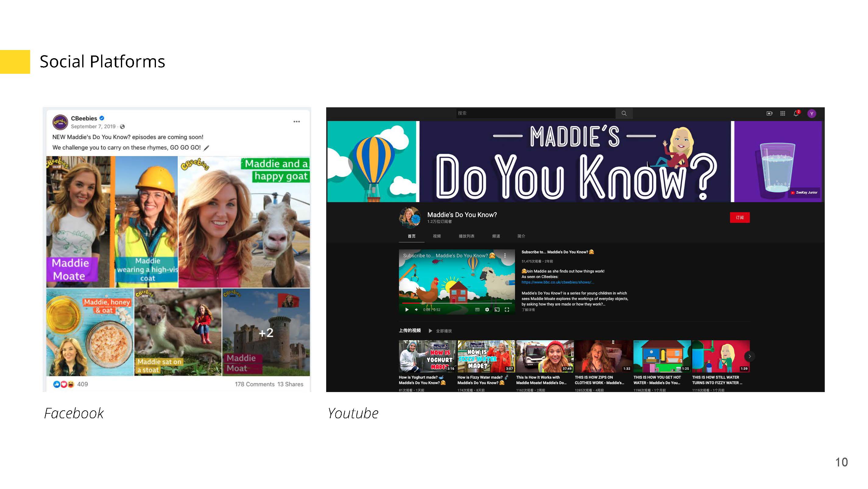Cast the featured video to a device
The height and width of the screenshot is (489, 868).
pos(497,309)
